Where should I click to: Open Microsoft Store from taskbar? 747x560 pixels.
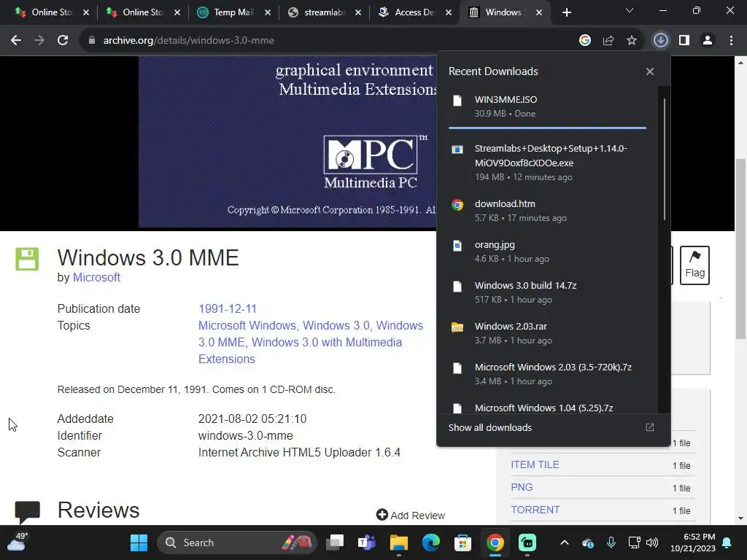coord(462,542)
